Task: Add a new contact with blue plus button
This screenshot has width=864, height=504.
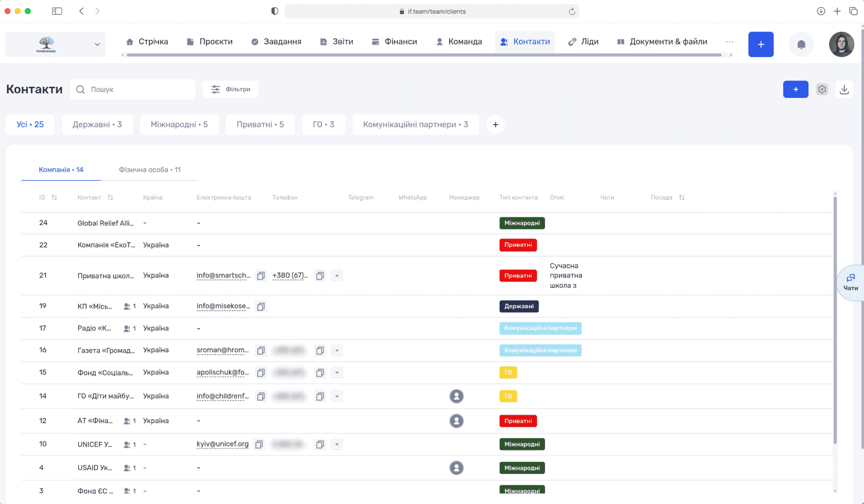Action: pos(795,89)
